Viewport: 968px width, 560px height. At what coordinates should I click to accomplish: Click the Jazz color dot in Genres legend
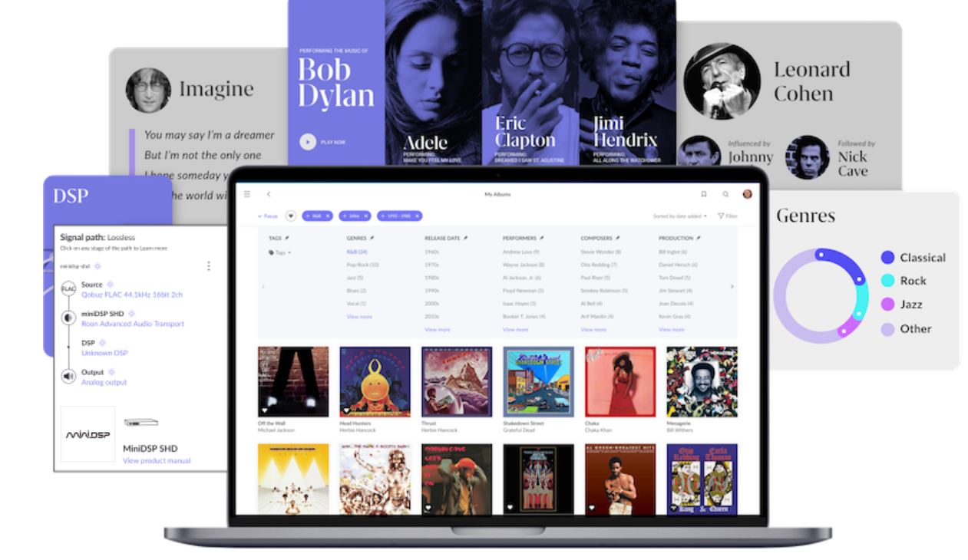tap(888, 305)
